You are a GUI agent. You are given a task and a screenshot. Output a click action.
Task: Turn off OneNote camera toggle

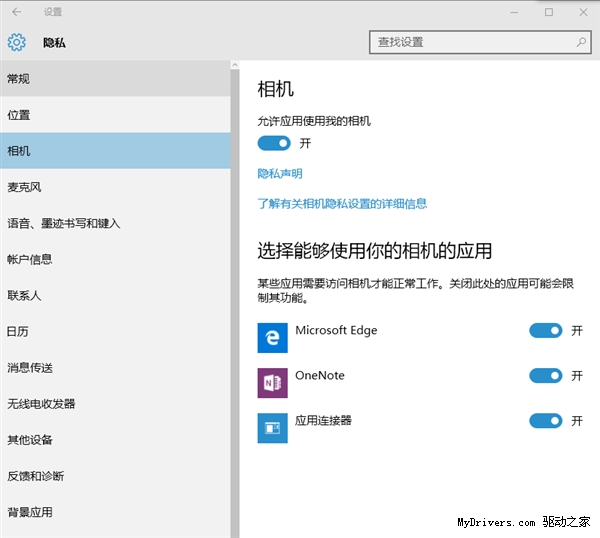pyautogui.click(x=545, y=376)
